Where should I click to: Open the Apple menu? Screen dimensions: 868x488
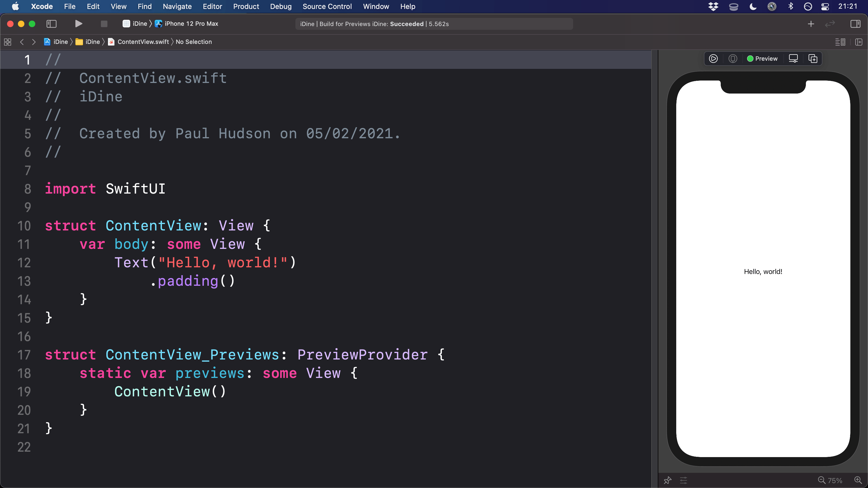[15, 7]
